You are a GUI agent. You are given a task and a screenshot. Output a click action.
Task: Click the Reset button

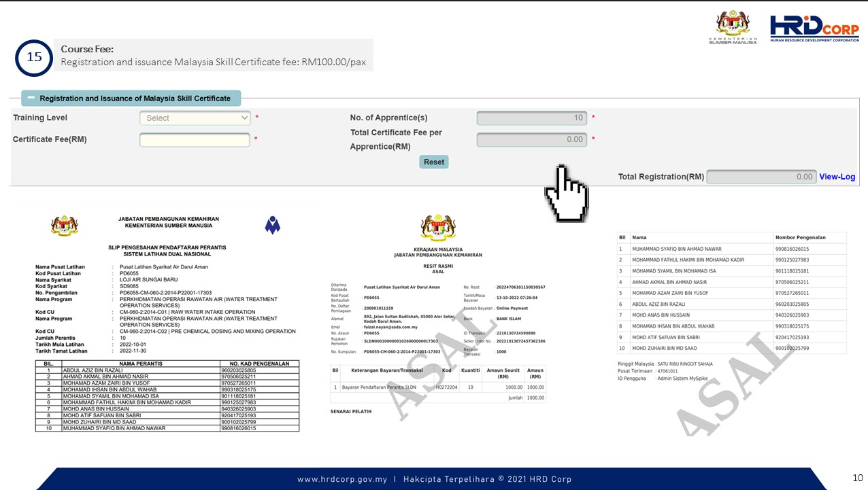pyautogui.click(x=434, y=162)
